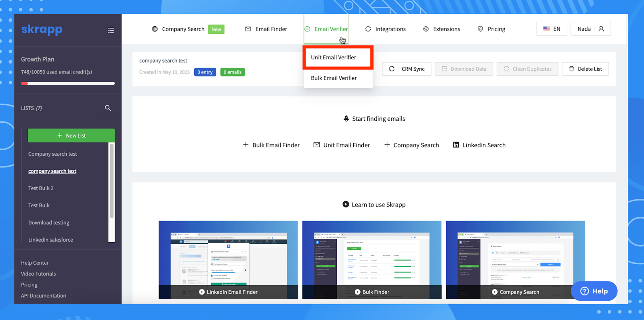Open the Email Verifier tab

(326, 29)
